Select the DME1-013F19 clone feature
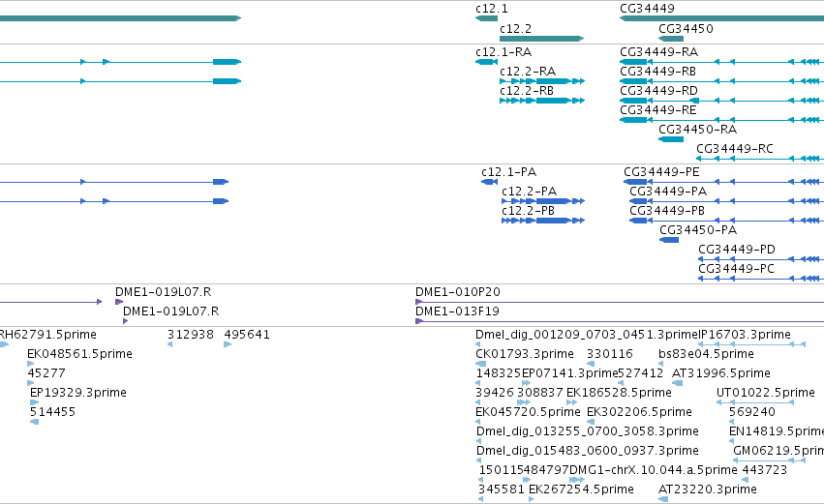Viewport: 824px width, 504px height. click(x=620, y=321)
